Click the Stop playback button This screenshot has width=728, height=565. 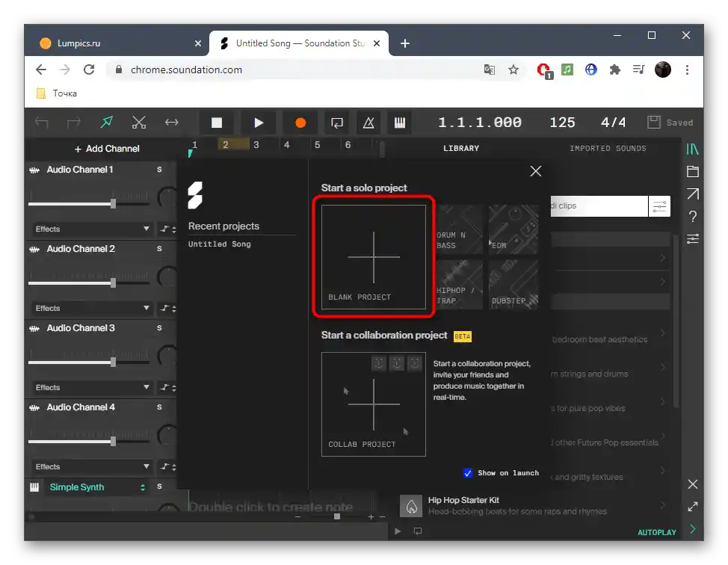coord(216,123)
